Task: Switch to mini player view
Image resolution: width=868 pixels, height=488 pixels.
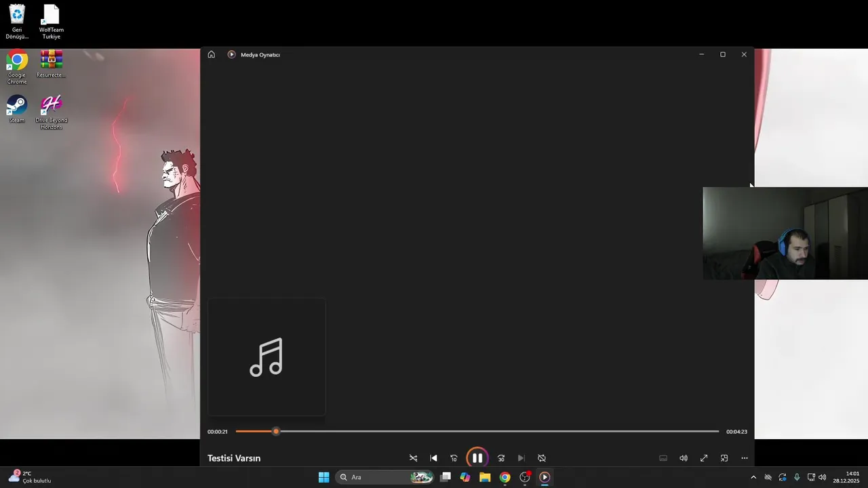Action: click(x=724, y=458)
